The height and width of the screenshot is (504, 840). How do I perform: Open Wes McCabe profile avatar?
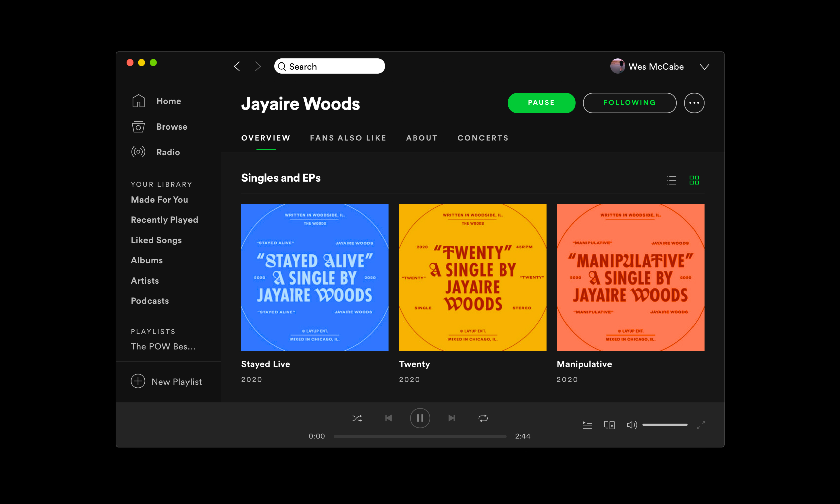(617, 66)
